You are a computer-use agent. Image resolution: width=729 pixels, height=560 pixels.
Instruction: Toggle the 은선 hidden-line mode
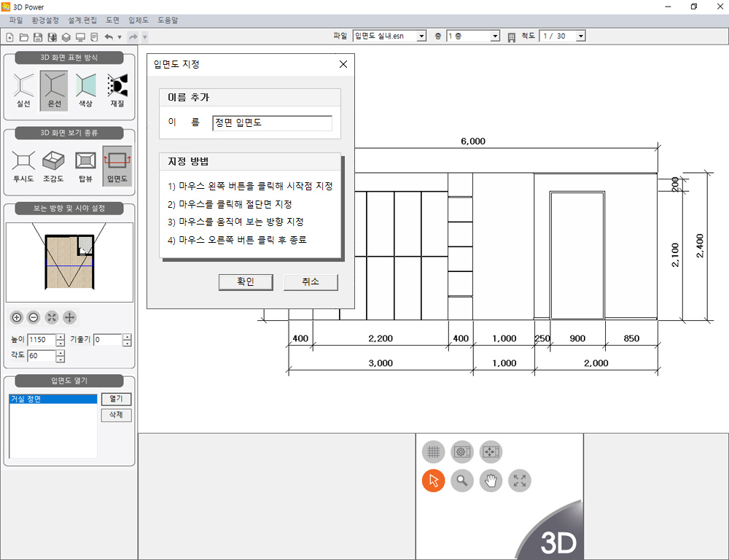pos(54,90)
